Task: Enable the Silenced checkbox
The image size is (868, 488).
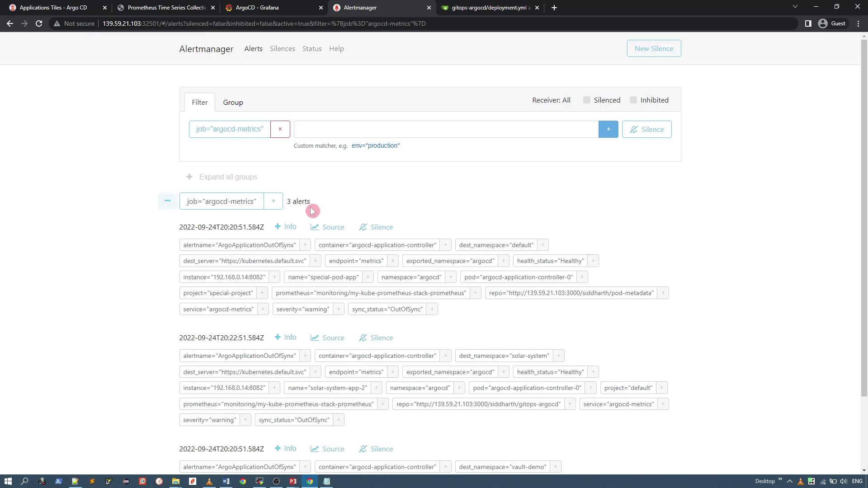Action: click(587, 100)
